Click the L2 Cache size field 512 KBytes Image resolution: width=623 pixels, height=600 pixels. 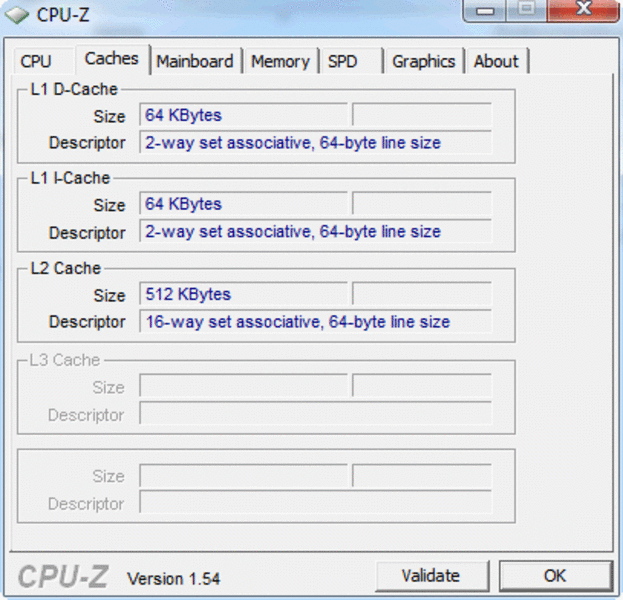pyautogui.click(x=243, y=294)
